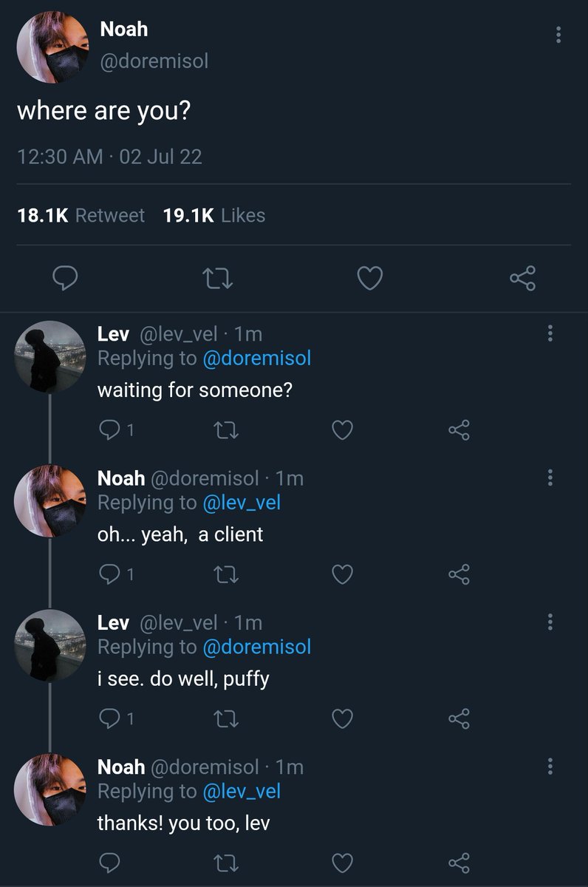588x887 pixels.
Task: Share the 'where are you?' tweet
Action: pos(522,279)
